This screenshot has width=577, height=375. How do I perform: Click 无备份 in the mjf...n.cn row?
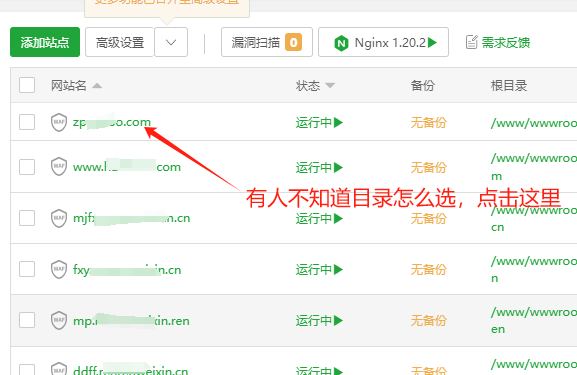point(429,219)
